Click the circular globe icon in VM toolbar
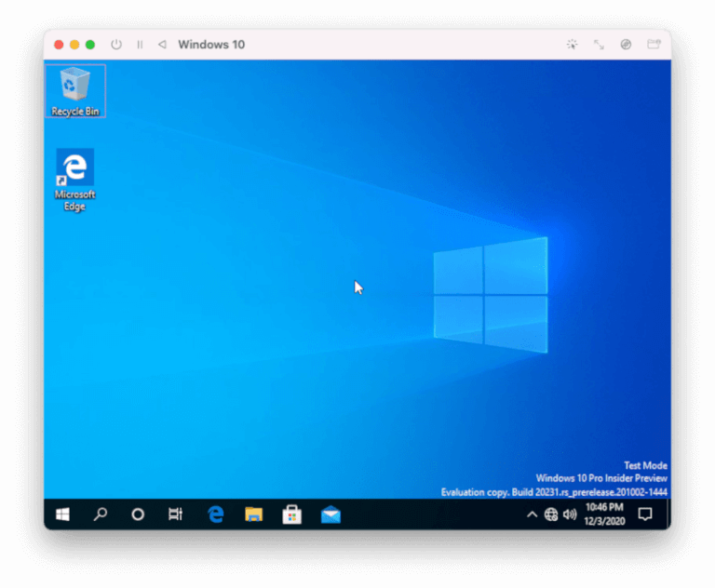The height and width of the screenshot is (588, 715). [x=626, y=45]
